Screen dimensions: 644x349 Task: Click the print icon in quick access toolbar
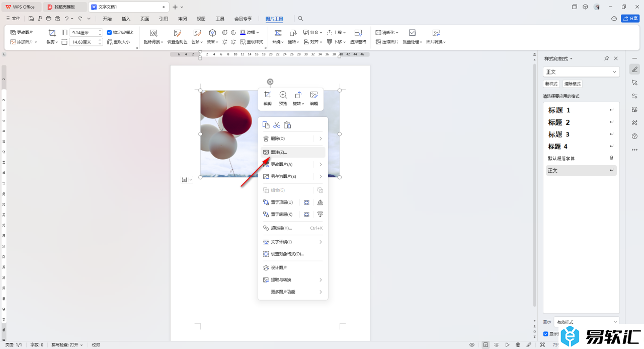point(48,19)
